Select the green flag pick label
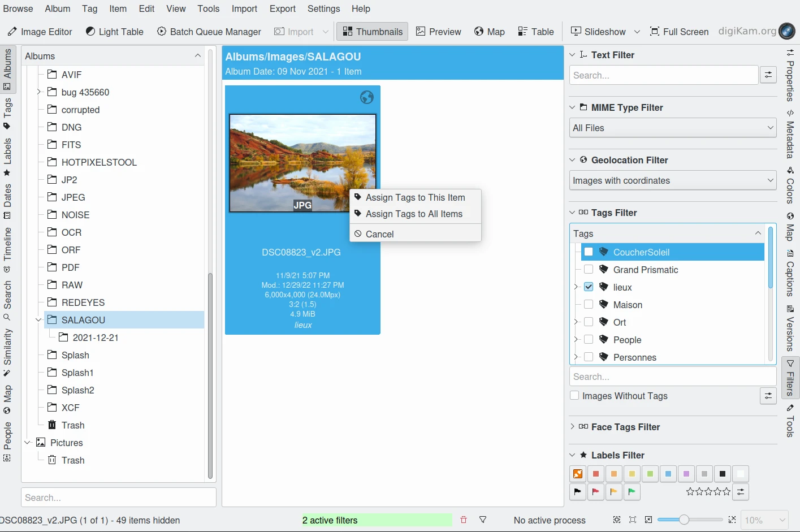 tap(632, 492)
